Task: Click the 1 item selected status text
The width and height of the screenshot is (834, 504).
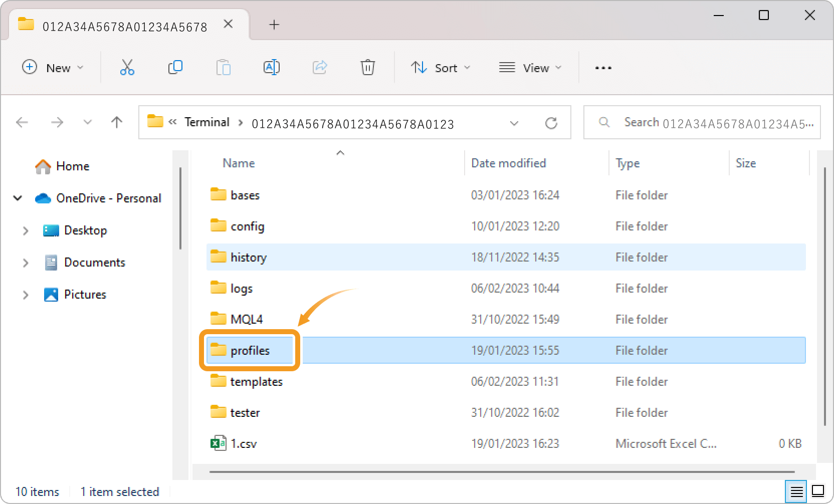Action: (120, 492)
